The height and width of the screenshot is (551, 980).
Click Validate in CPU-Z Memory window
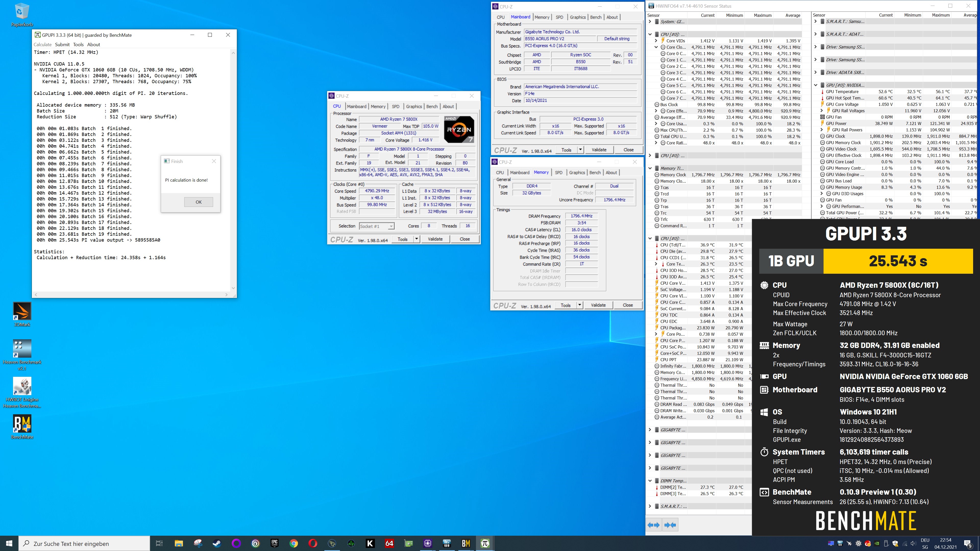[598, 305]
